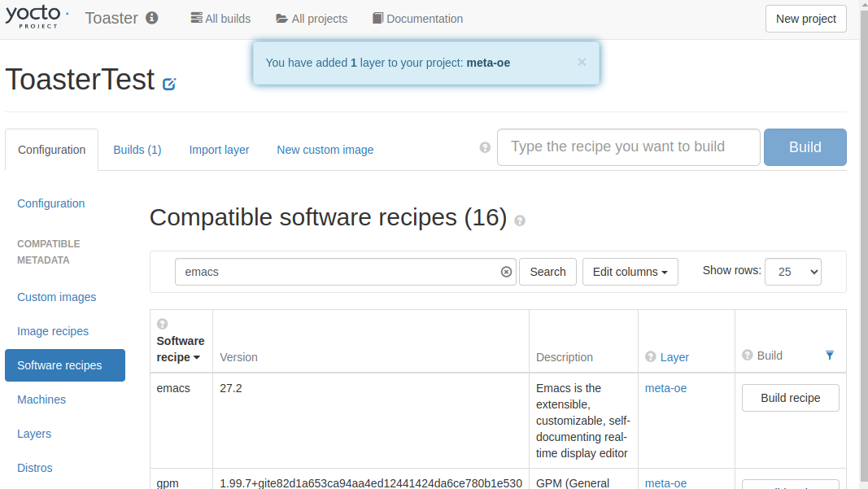The height and width of the screenshot is (489, 868).
Task: Open All projects page
Action: (x=312, y=18)
